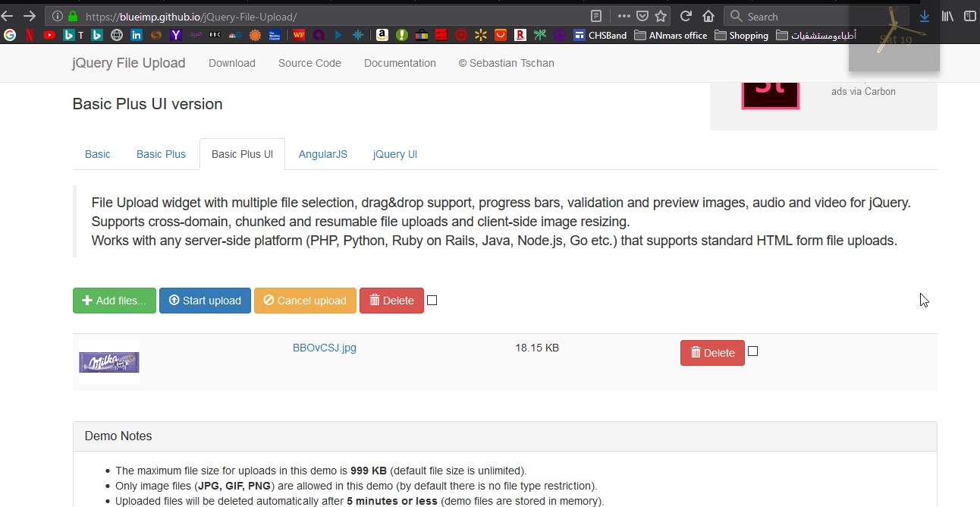This screenshot has height=507, width=980.
Task: Open the LinkedIn bookmark icon
Action: pyautogui.click(x=137, y=35)
